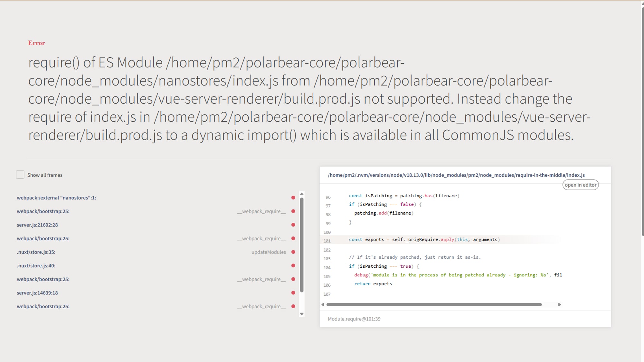The image size is (644, 362).
Task: Click red dot next to .nuxt/store.js:40
Action: point(293,266)
